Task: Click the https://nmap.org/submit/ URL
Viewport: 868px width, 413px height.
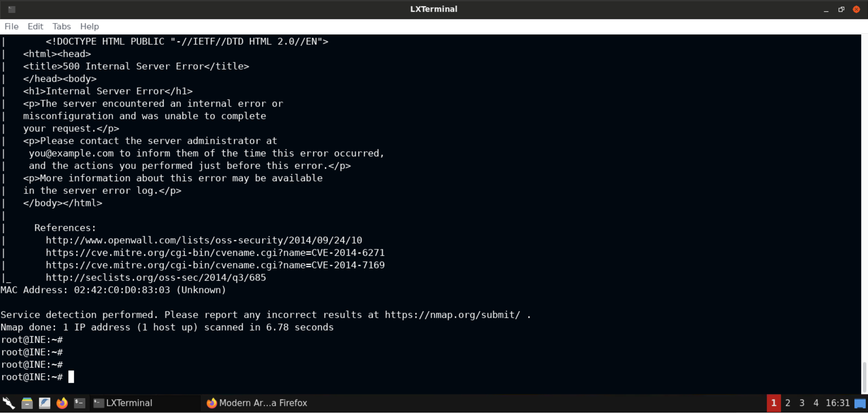Action: [x=453, y=315]
